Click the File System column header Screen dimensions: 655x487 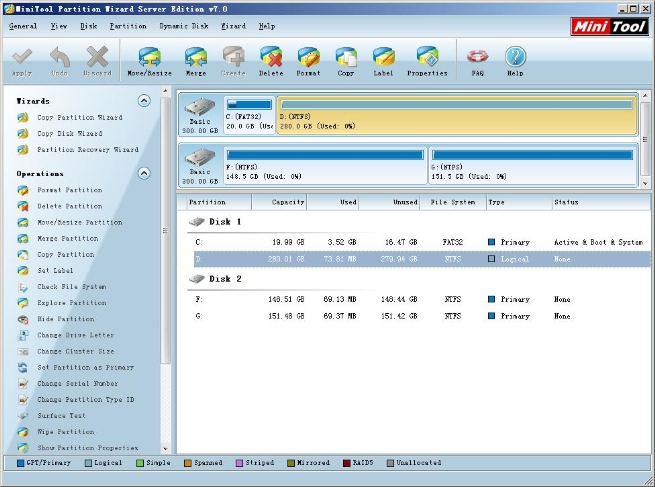[453, 202]
